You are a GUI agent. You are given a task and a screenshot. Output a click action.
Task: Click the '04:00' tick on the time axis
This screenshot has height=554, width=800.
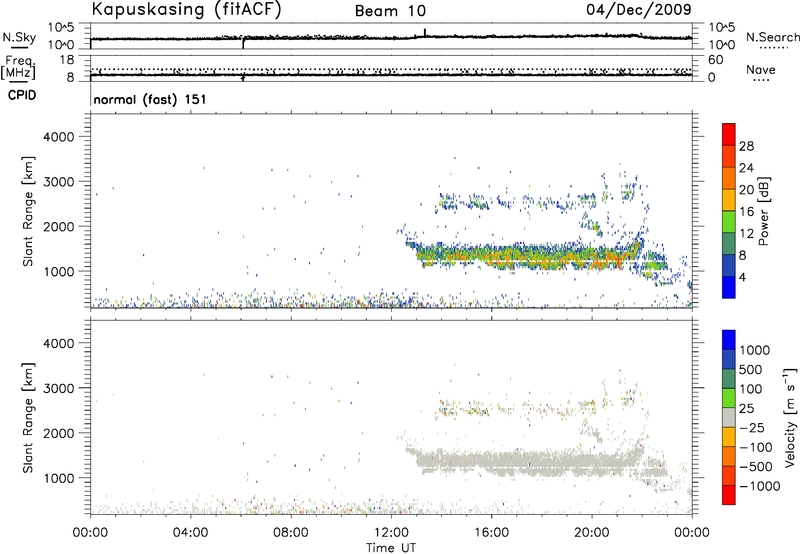coord(190,532)
